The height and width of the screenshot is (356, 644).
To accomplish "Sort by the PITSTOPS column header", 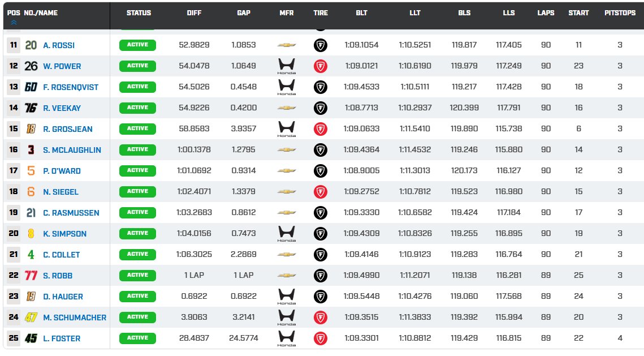I will click(x=620, y=13).
